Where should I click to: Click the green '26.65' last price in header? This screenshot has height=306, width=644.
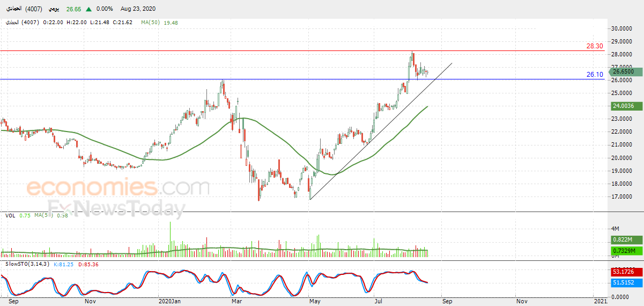tap(75, 9)
